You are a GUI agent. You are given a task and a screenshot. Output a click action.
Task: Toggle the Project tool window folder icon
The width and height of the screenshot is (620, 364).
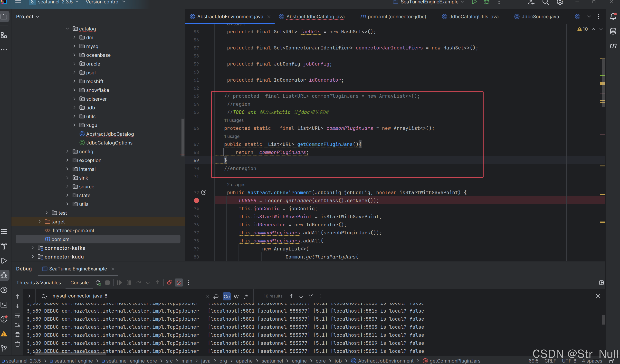click(x=4, y=17)
